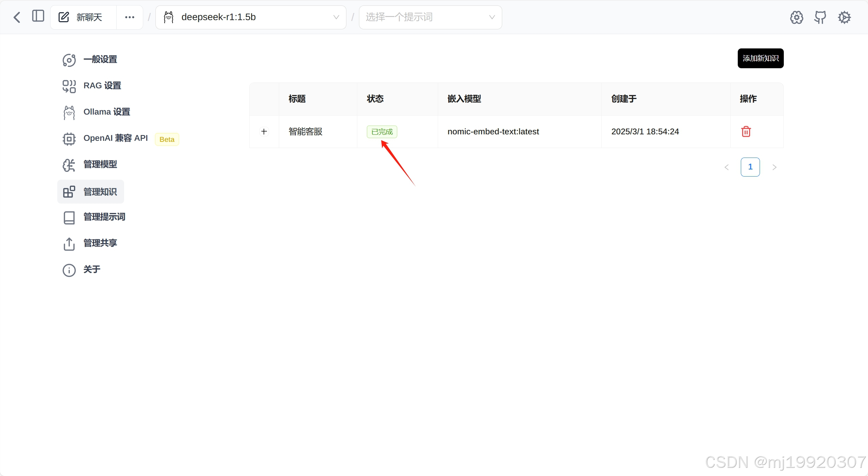Click 添加新知识 button

point(760,58)
